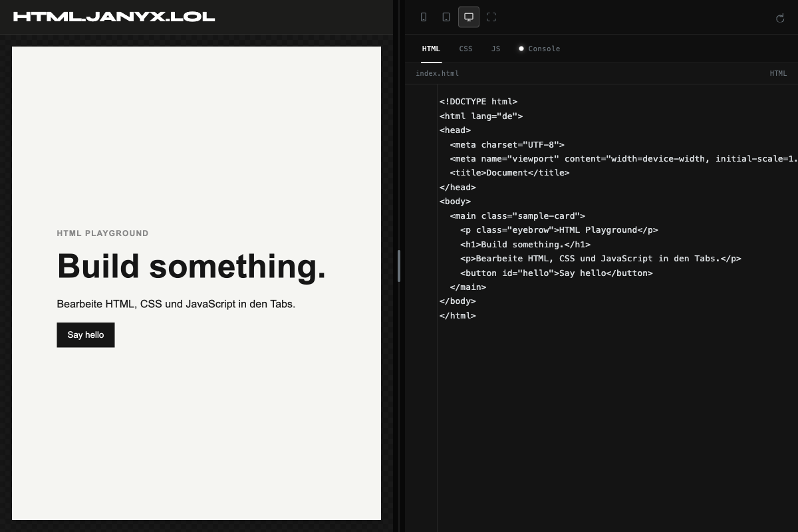Click the HTML language label at right
The width and height of the screenshot is (798, 532).
pyautogui.click(x=778, y=73)
